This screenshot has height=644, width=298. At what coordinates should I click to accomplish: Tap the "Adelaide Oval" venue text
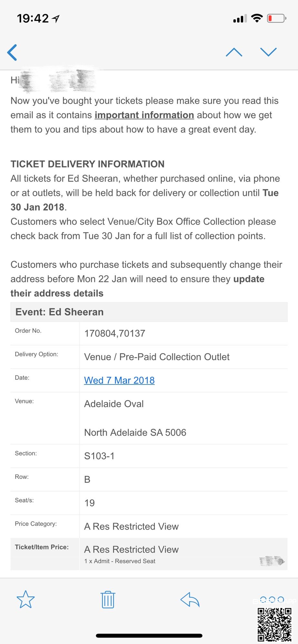point(114,404)
